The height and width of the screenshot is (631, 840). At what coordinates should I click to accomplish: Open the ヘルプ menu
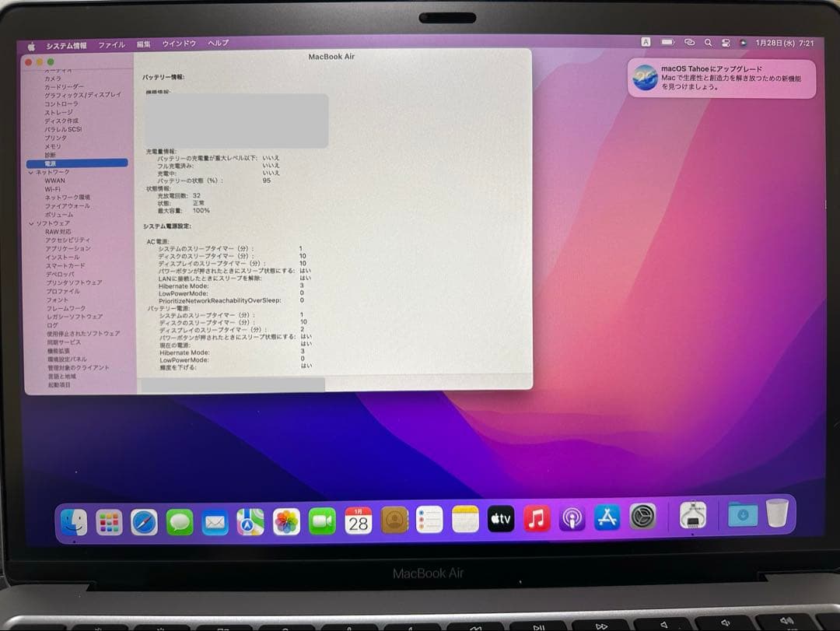point(219,44)
